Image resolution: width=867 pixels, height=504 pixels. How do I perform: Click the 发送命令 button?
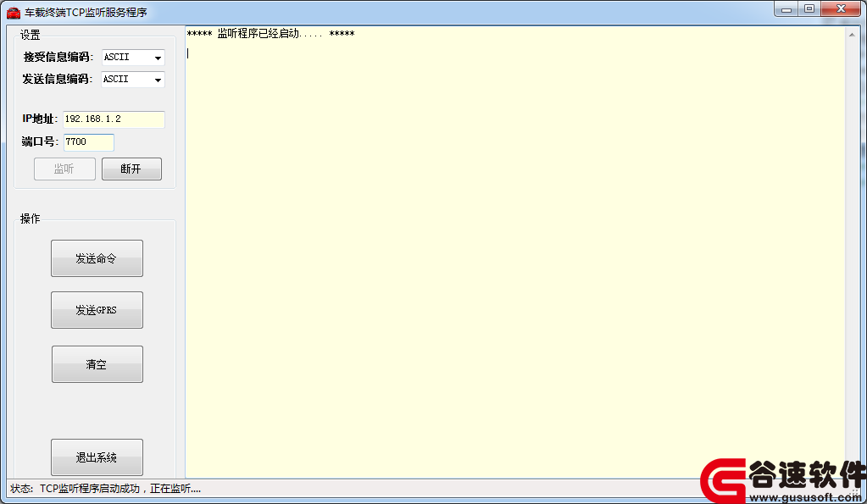pos(97,258)
